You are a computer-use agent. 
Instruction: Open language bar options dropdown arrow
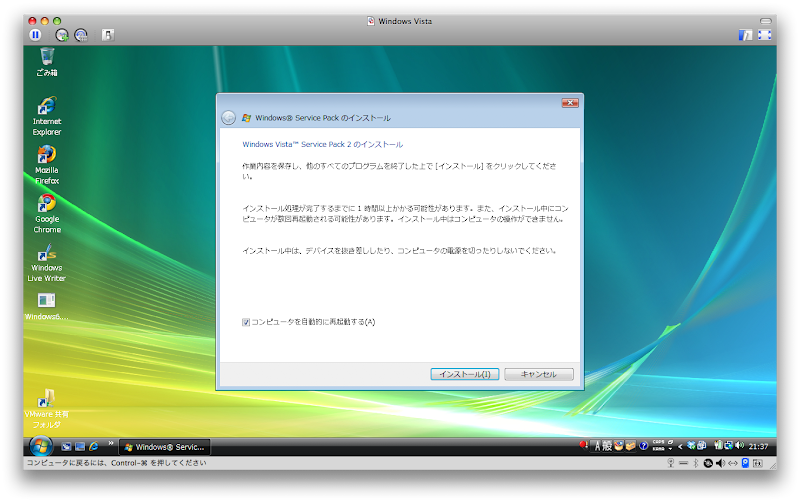pyautogui.click(x=670, y=449)
